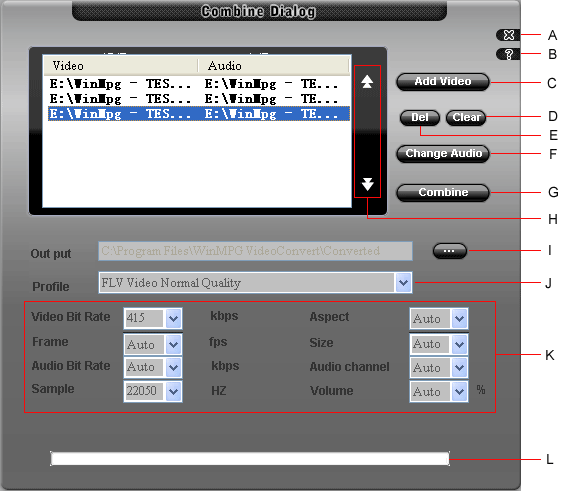Open help with the question mark icon
The image size is (569, 492).
coord(508,54)
